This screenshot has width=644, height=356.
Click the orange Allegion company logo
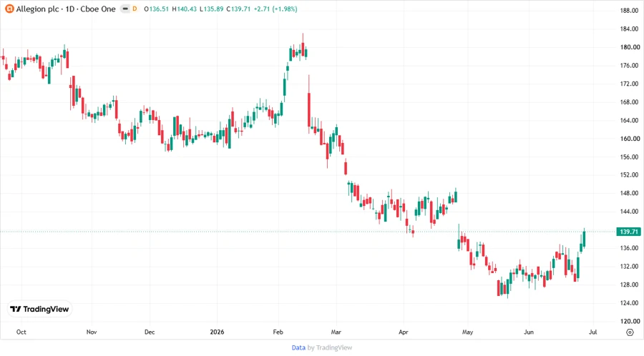pyautogui.click(x=9, y=9)
